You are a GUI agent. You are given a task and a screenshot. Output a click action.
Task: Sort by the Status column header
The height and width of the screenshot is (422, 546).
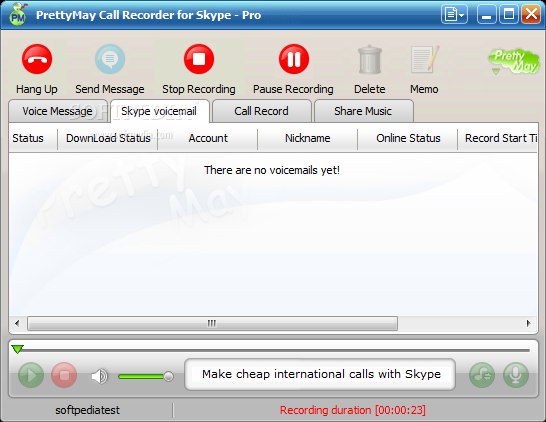pos(33,138)
